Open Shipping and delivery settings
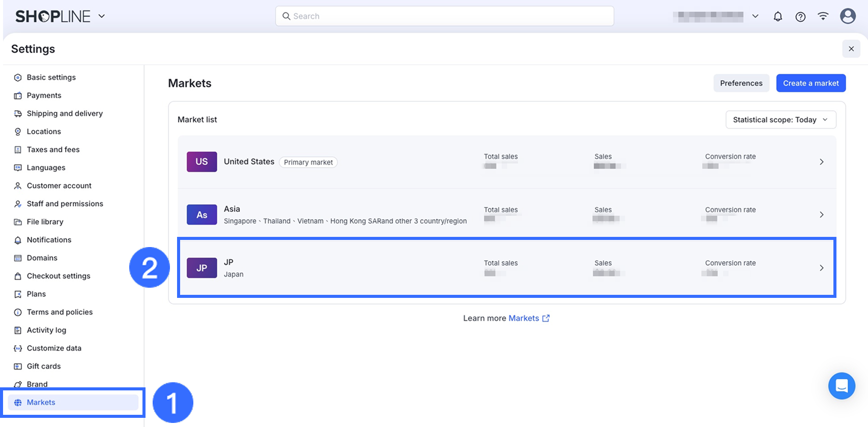868x427 pixels. [65, 113]
